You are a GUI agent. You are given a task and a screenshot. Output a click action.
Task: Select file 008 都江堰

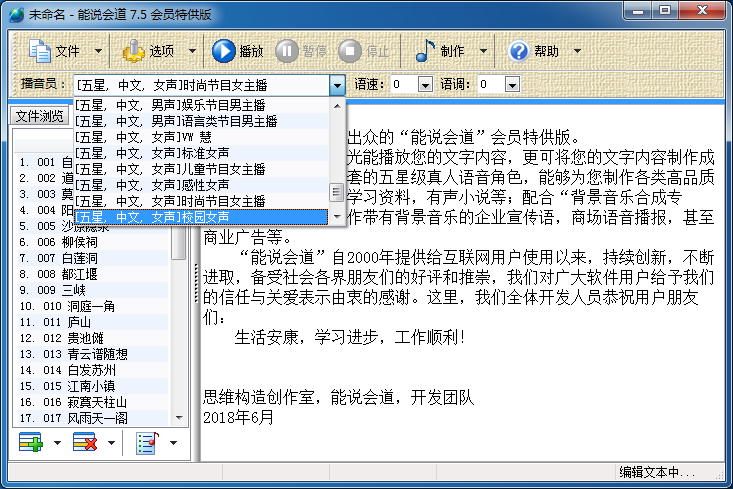point(93,273)
